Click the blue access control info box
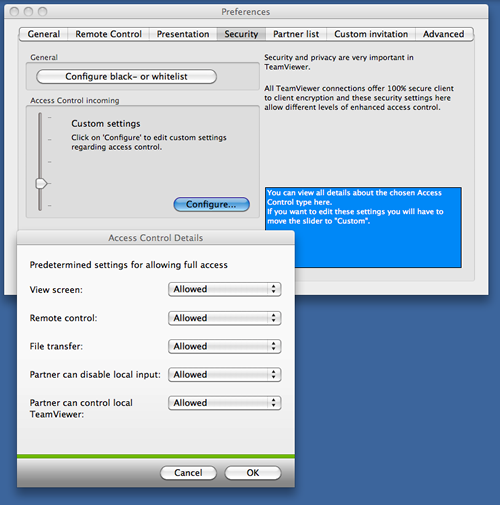 coord(363,227)
